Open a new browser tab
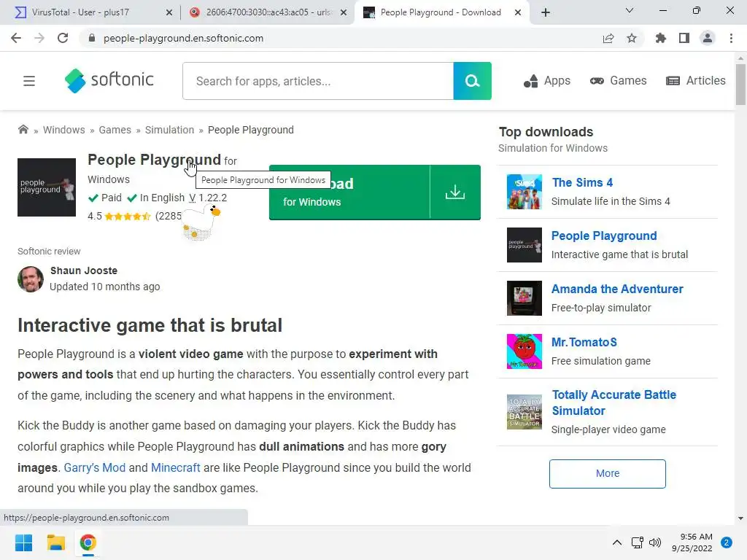747x560 pixels. pyautogui.click(x=546, y=12)
